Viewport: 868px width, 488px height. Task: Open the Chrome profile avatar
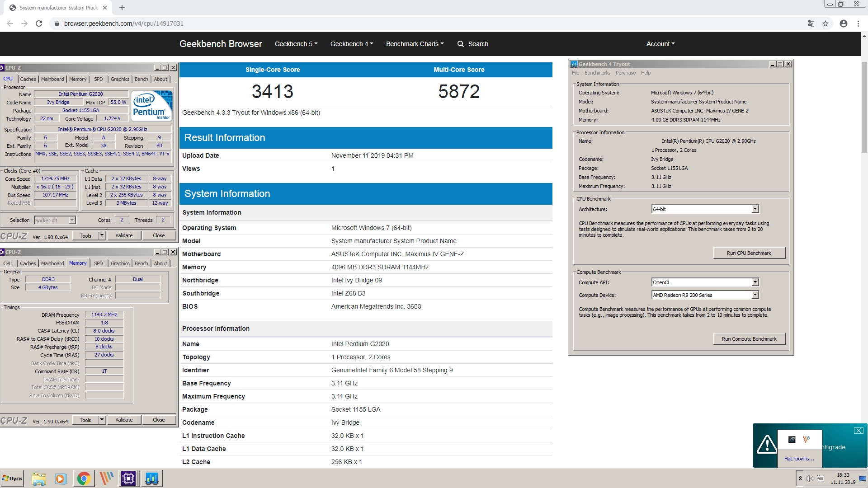pyautogui.click(x=844, y=23)
